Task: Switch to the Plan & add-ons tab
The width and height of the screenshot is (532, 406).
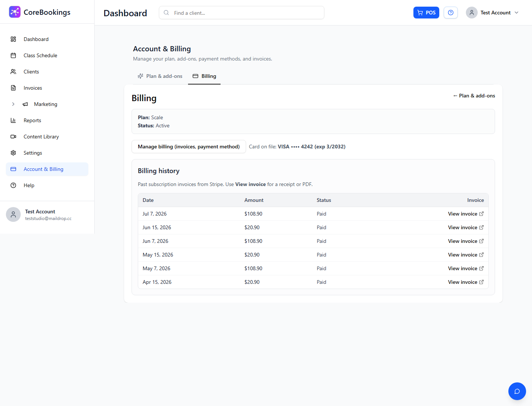Action: 160,76
